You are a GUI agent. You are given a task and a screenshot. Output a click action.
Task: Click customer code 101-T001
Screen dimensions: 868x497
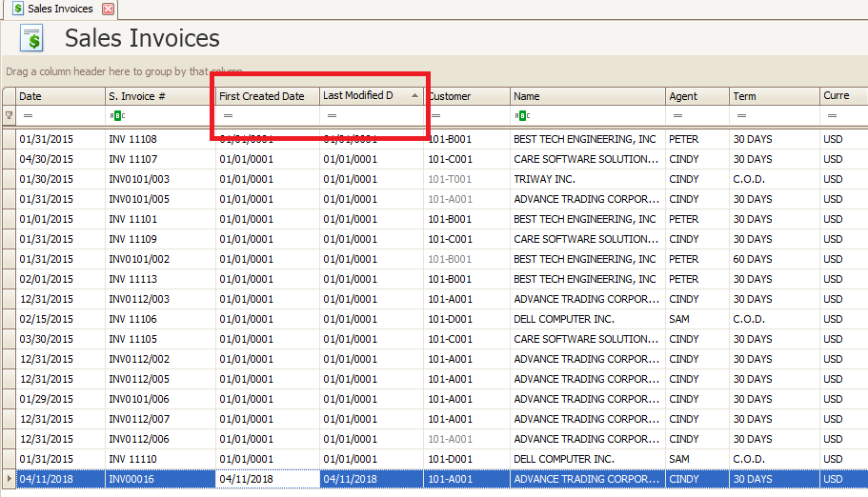coord(467,179)
